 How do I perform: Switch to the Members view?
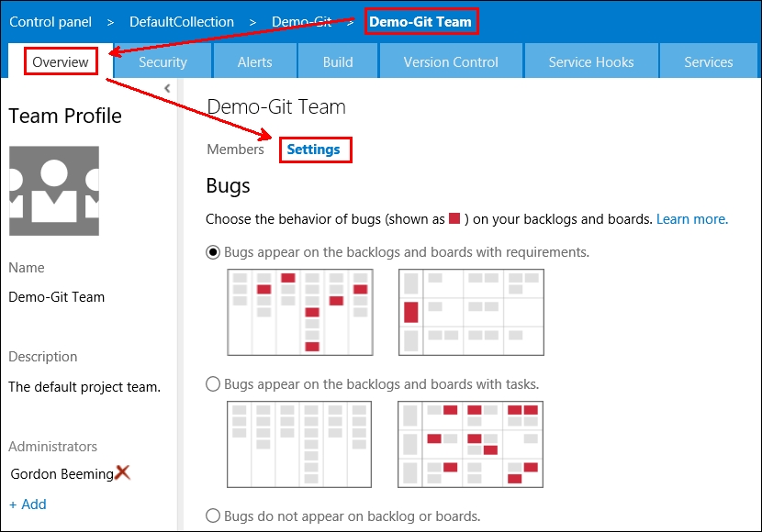[x=235, y=149]
